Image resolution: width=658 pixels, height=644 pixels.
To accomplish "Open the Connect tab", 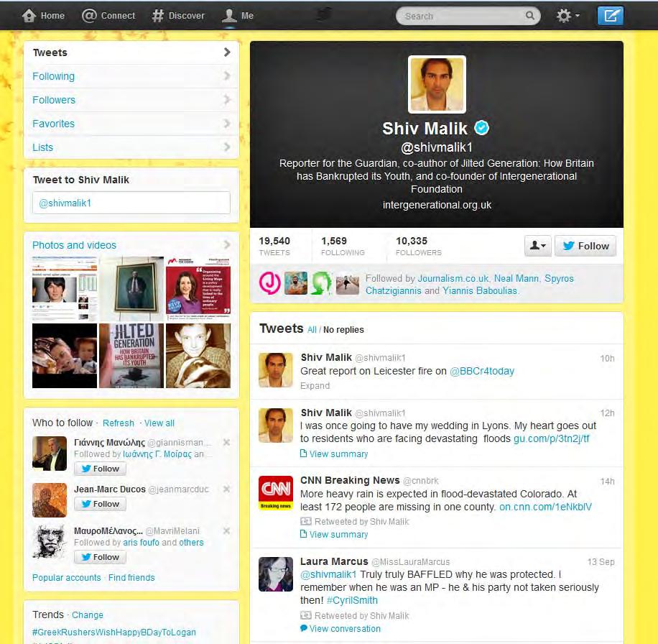I will [108, 16].
